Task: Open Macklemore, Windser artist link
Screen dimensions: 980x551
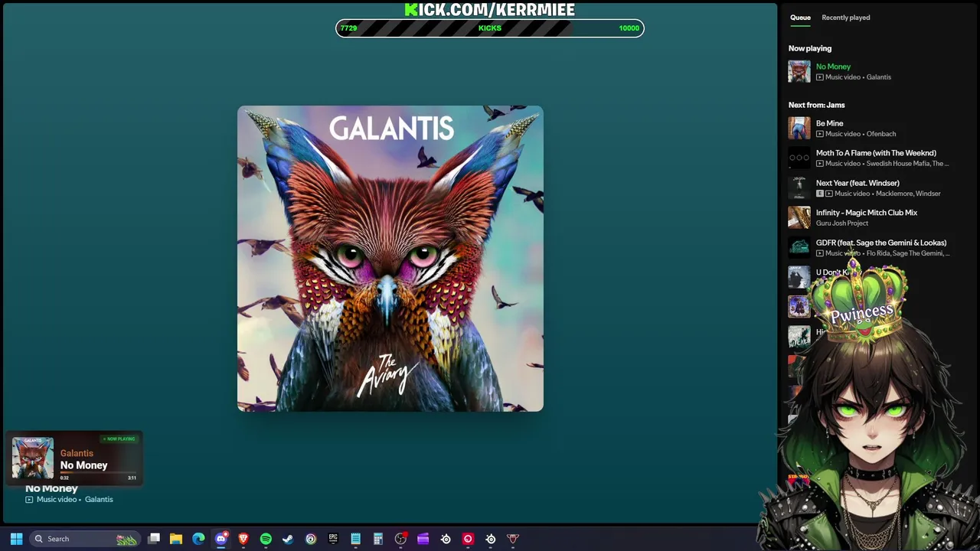Action: tap(908, 194)
